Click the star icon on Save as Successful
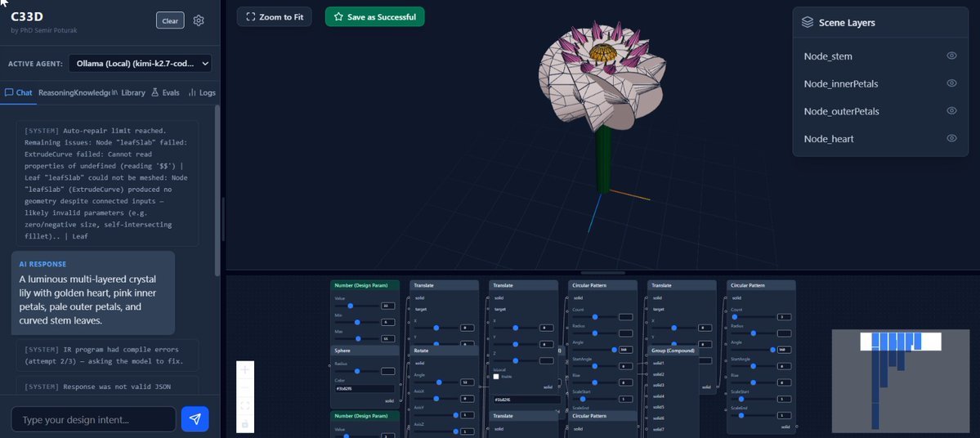 (x=338, y=17)
